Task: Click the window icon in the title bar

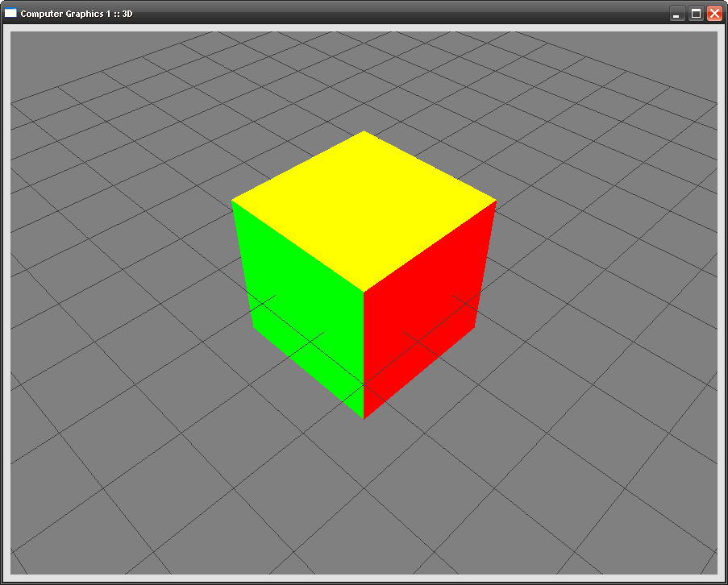Action: click(x=10, y=14)
